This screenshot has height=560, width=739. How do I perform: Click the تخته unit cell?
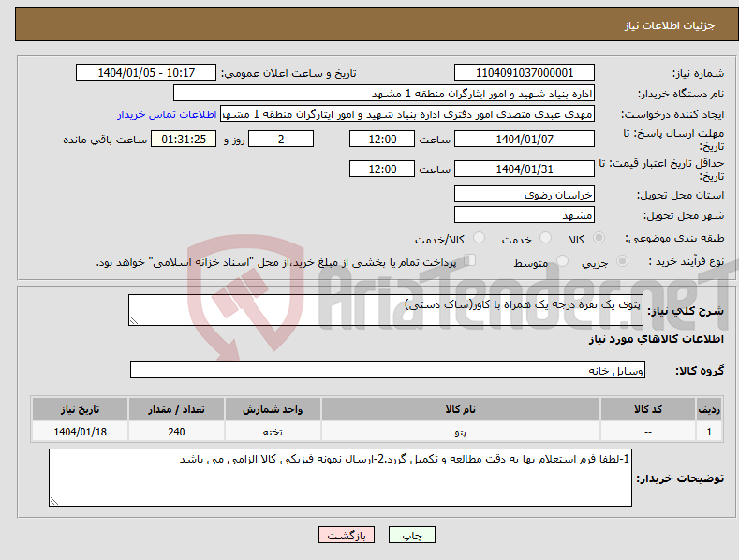pyautogui.click(x=273, y=432)
